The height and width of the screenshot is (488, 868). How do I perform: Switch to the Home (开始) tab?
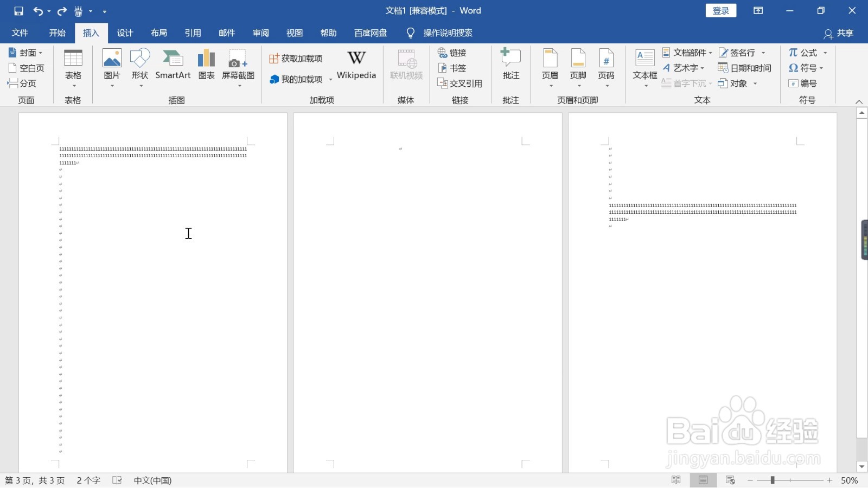coord(57,33)
